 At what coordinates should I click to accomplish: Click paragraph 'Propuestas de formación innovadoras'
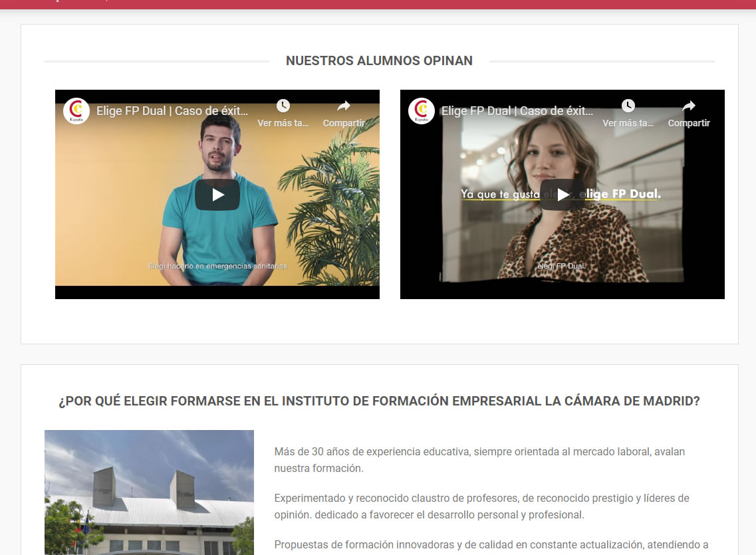[x=491, y=545]
